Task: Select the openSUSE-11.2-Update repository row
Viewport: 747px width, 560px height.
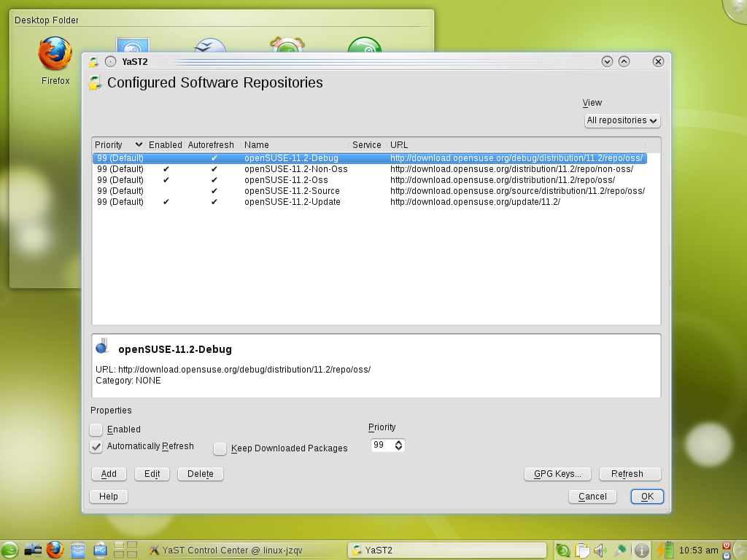Action: [370, 202]
